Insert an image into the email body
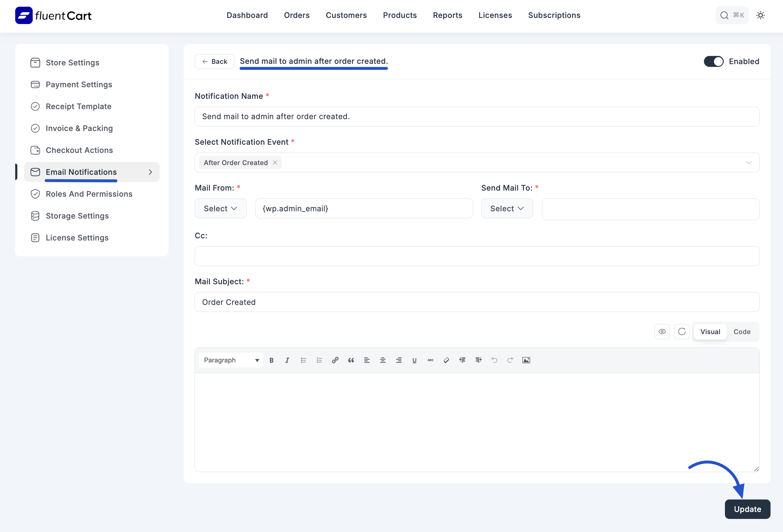This screenshot has height=532, width=783. (x=526, y=360)
